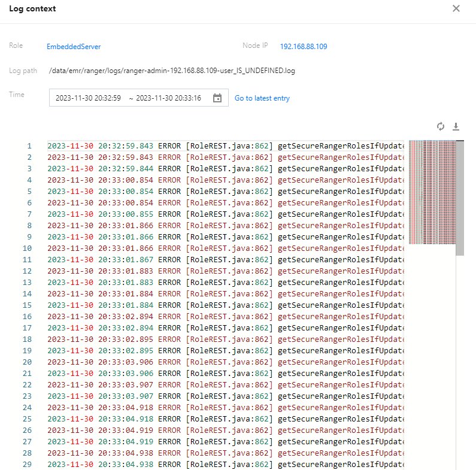Click the end time 20:33:16 field
This screenshot has width=476, height=470.
pyautogui.click(x=168, y=98)
